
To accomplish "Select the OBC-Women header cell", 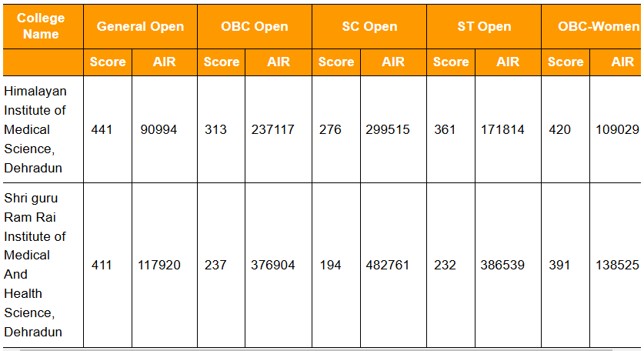I will [x=592, y=26].
